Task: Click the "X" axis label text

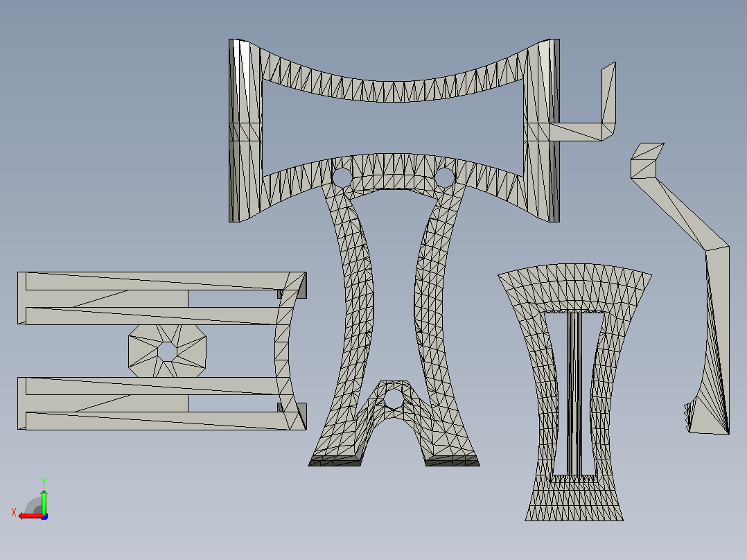Action: (x=14, y=513)
